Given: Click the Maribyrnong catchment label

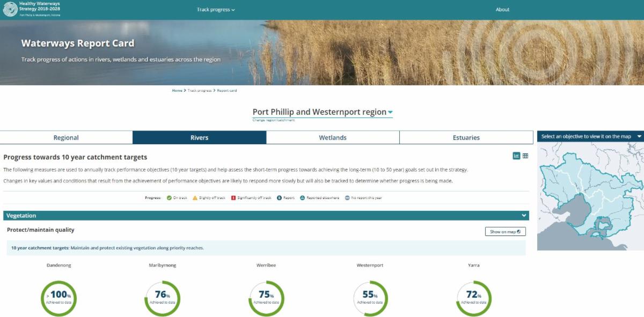Looking at the screenshot, I should click(162, 266).
